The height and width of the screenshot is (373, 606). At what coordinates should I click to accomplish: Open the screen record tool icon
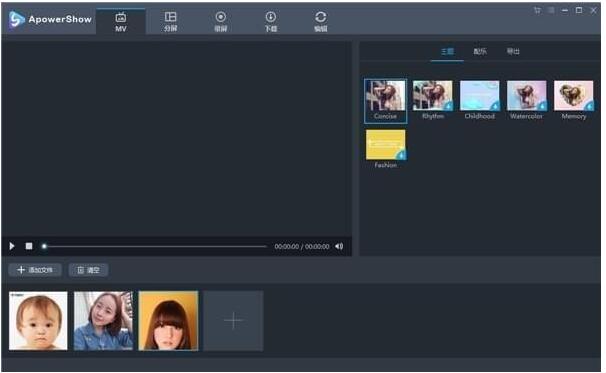(x=221, y=22)
